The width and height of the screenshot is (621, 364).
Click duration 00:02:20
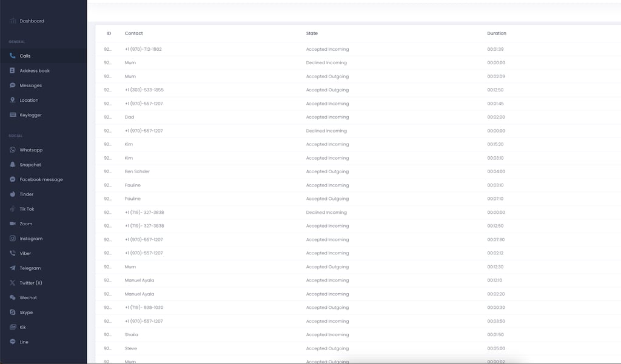click(496, 294)
